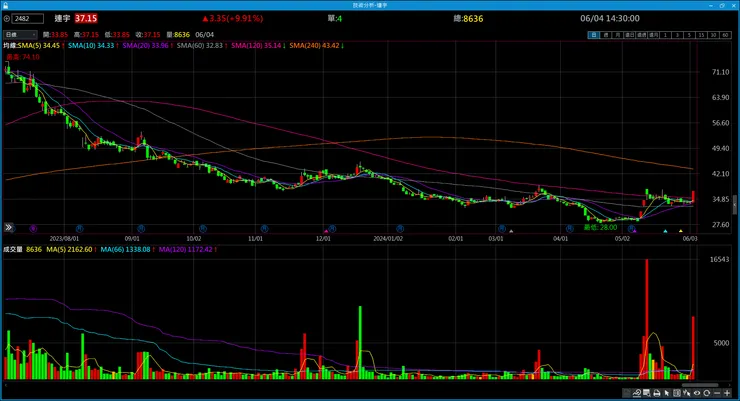Select the daily (日) period button
740x401 pixels.
593,35
